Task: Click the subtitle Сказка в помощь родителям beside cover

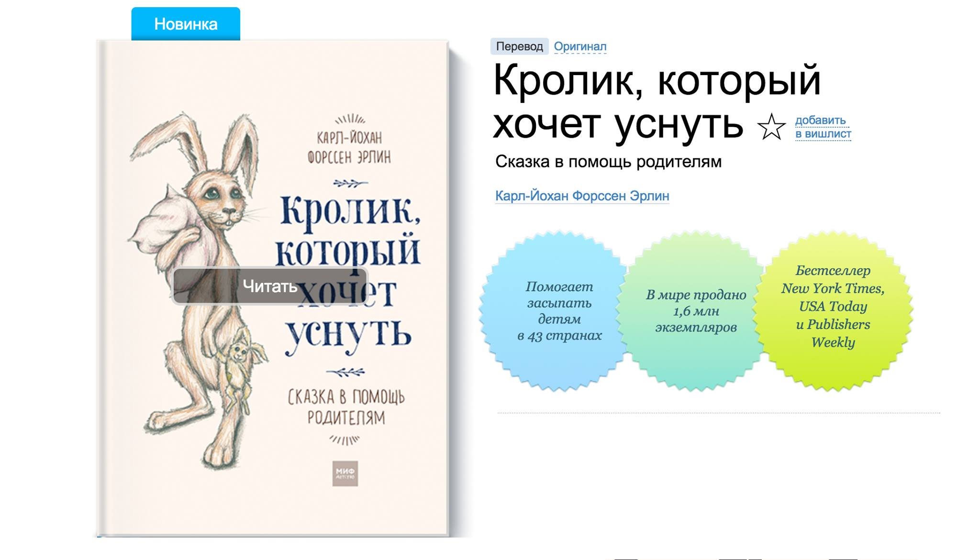Action: click(608, 162)
